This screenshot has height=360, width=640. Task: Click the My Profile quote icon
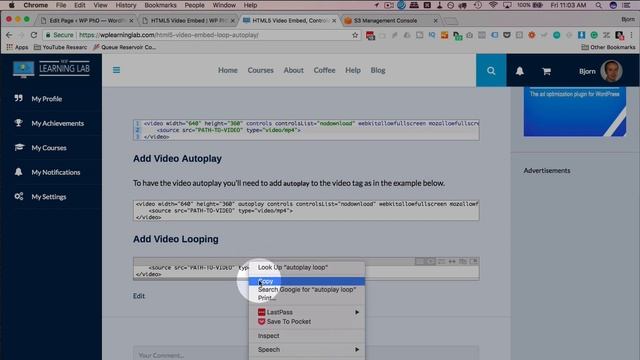pos(19,98)
